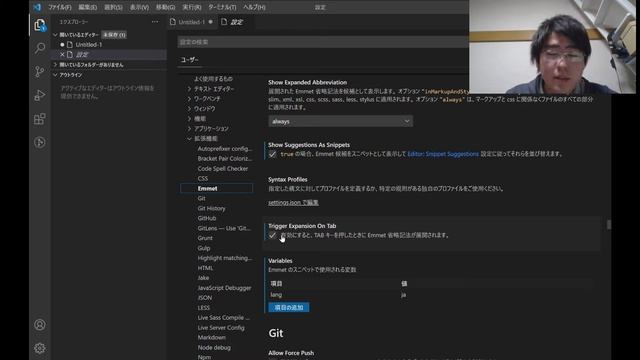Switch to the 設定 editor tab
The height and width of the screenshot is (360, 640).
click(x=236, y=22)
